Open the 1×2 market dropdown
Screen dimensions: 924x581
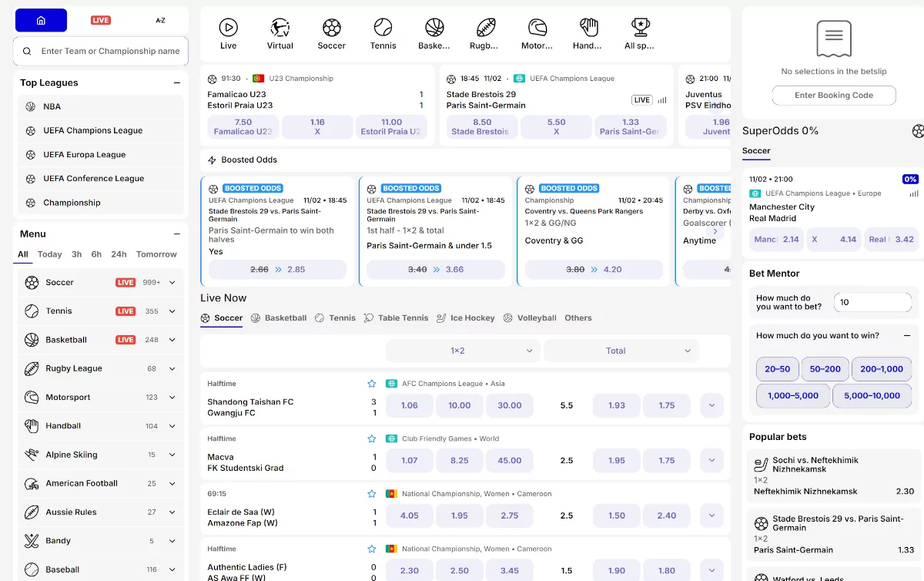tap(463, 351)
